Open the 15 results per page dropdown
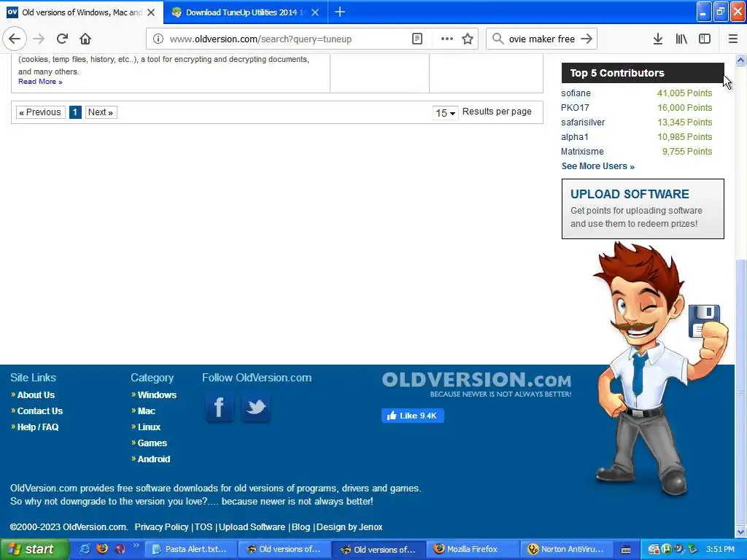 [446, 113]
